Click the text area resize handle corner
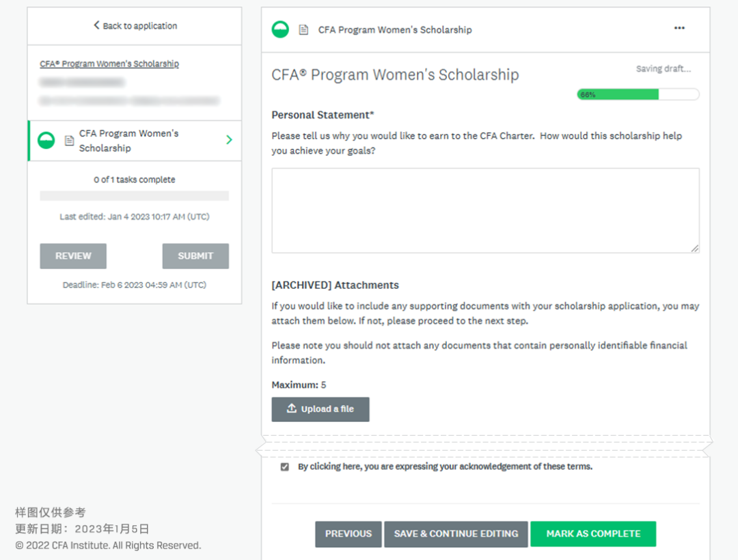 tap(695, 249)
